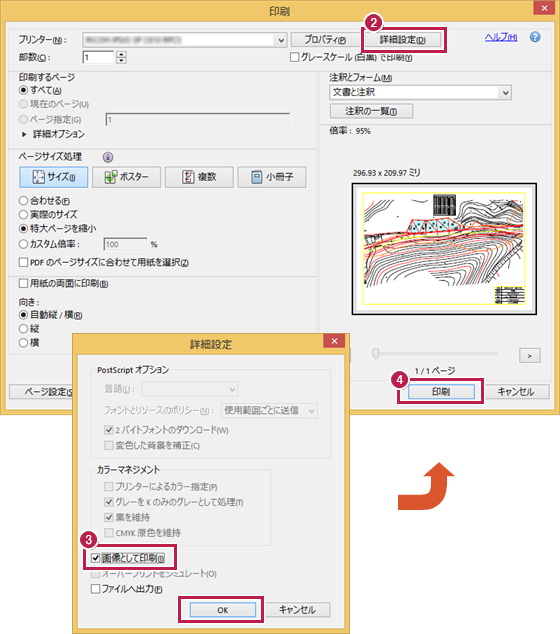560x634 pixels.
Task: Expand 詳細オプション disclosure triangle
Action: point(24,134)
